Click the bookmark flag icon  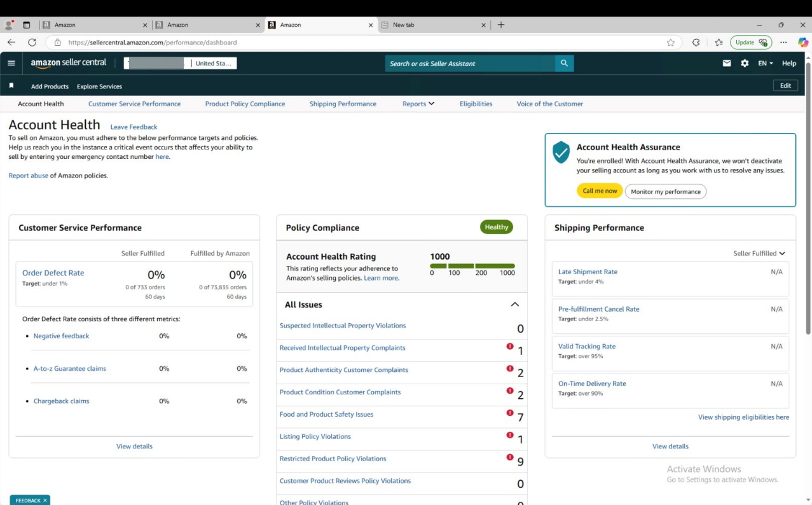(x=11, y=86)
